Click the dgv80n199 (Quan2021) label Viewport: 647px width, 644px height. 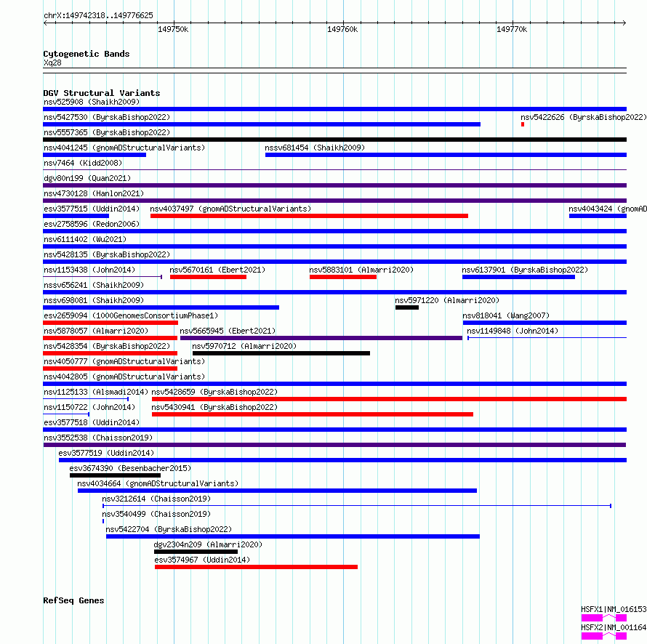click(x=87, y=178)
